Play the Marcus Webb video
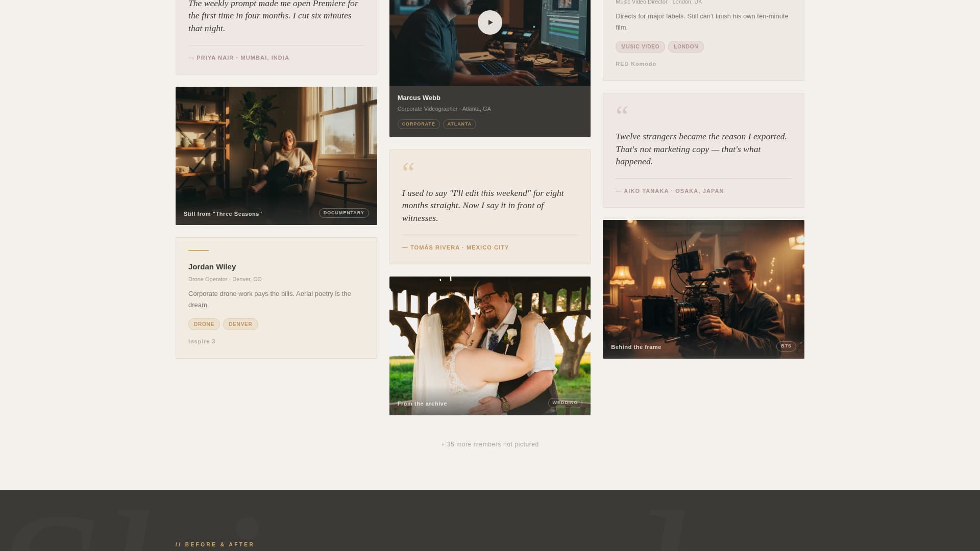 [x=489, y=22]
